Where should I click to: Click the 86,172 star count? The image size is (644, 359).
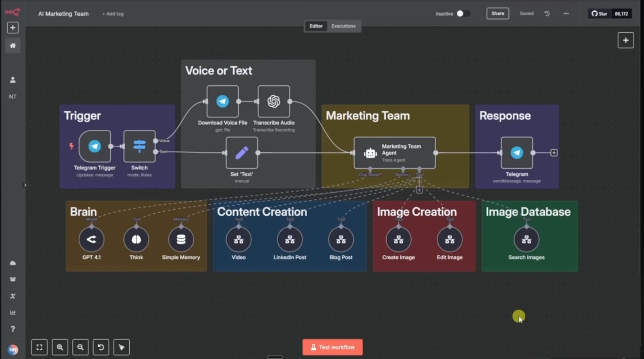coord(621,13)
